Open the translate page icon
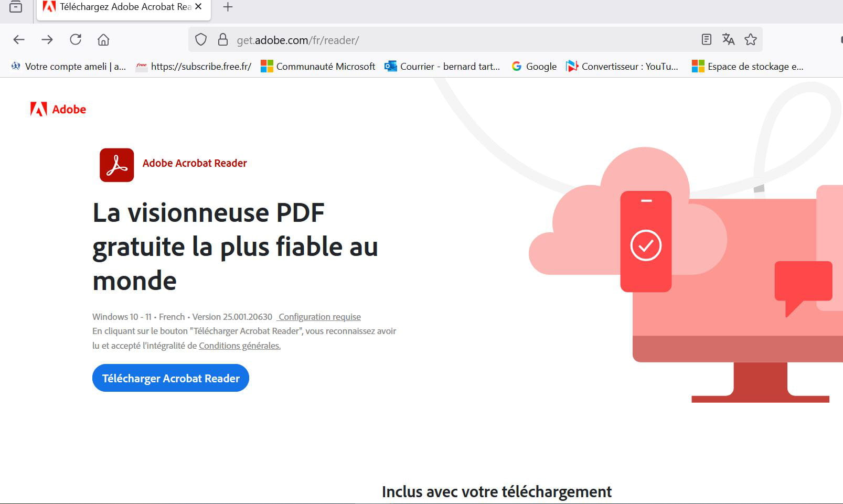 pos(728,39)
